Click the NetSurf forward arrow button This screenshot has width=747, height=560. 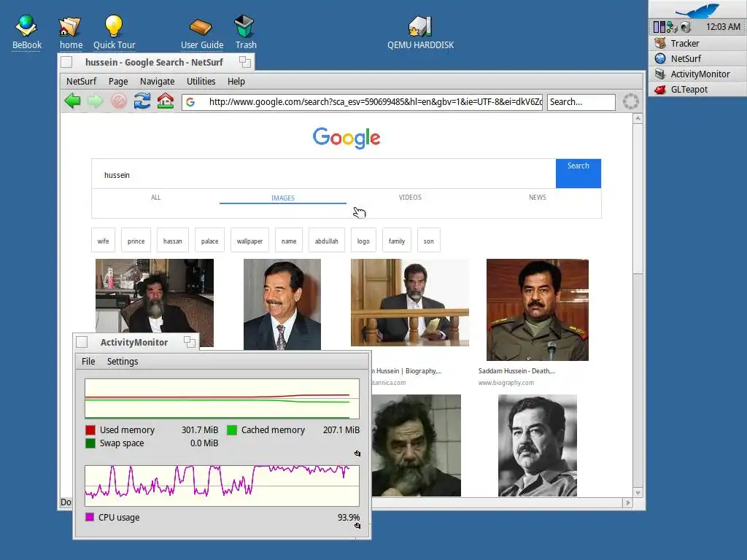(96, 101)
